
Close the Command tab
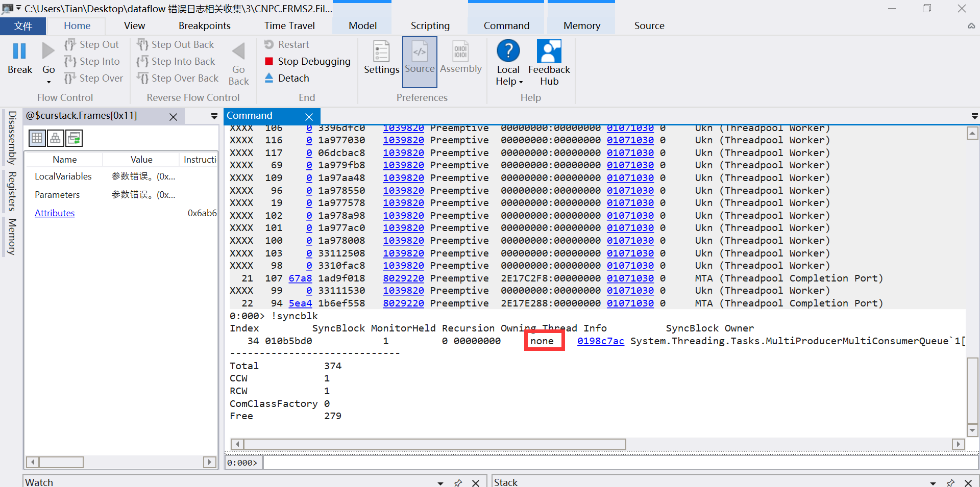309,117
